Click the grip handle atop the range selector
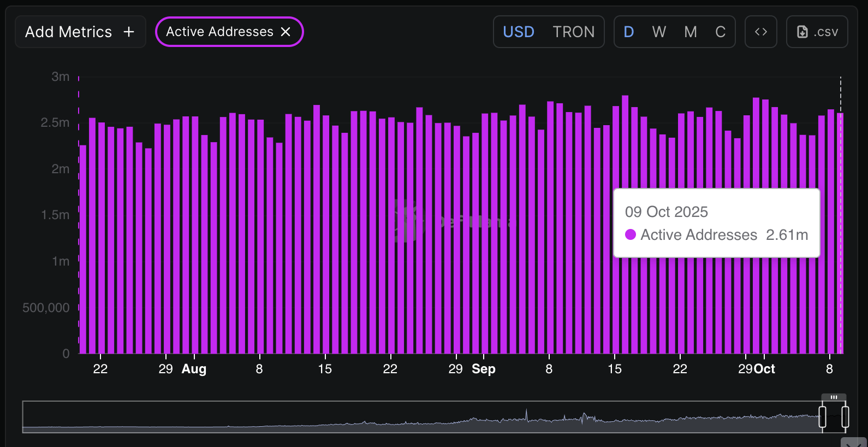Image resolution: width=868 pixels, height=447 pixels. [x=834, y=397]
